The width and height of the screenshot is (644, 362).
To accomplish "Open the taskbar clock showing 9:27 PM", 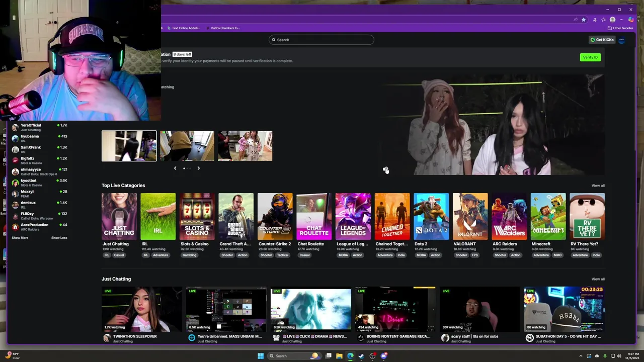I will [x=632, y=356].
